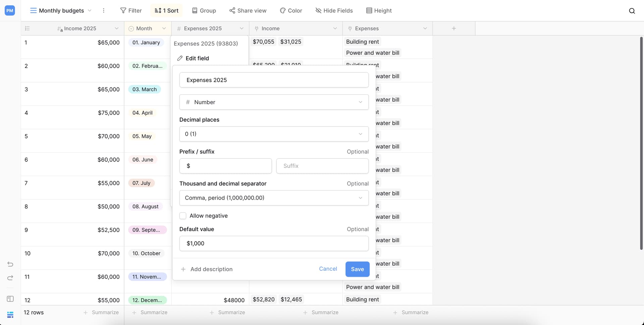Click the Suffix text field
The width and height of the screenshot is (644, 325).
[322, 166]
